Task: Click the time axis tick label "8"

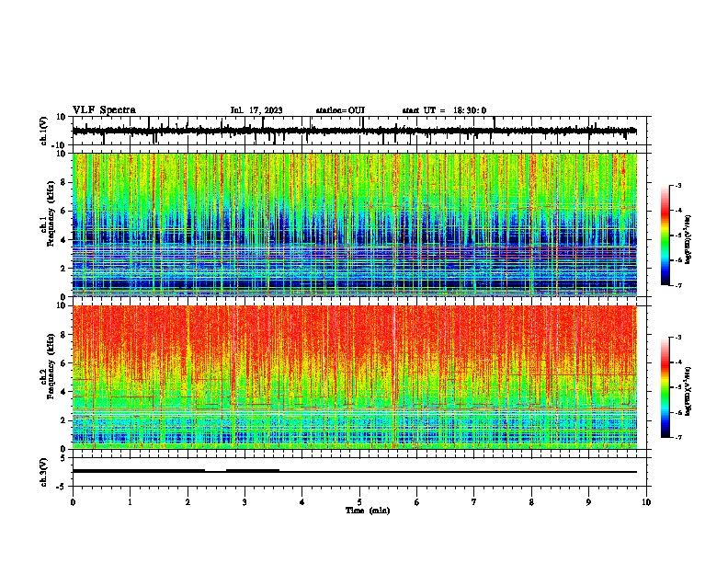Action: tap(531, 502)
